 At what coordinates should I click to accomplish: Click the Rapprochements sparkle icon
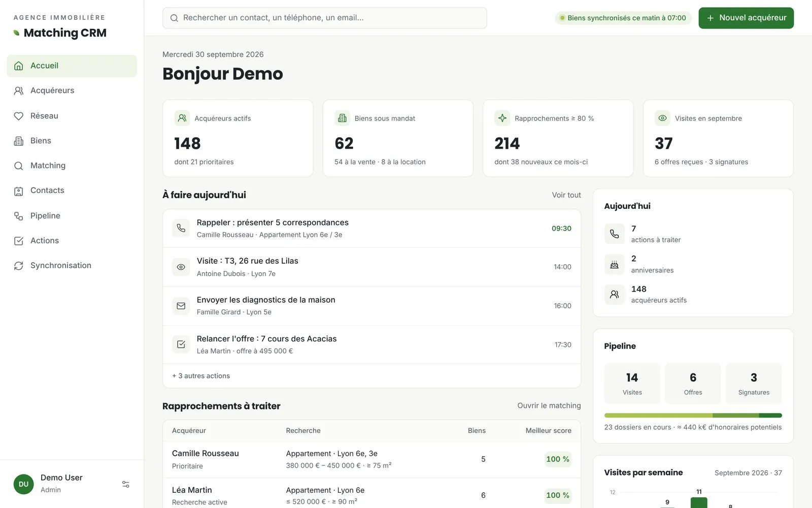tap(502, 118)
